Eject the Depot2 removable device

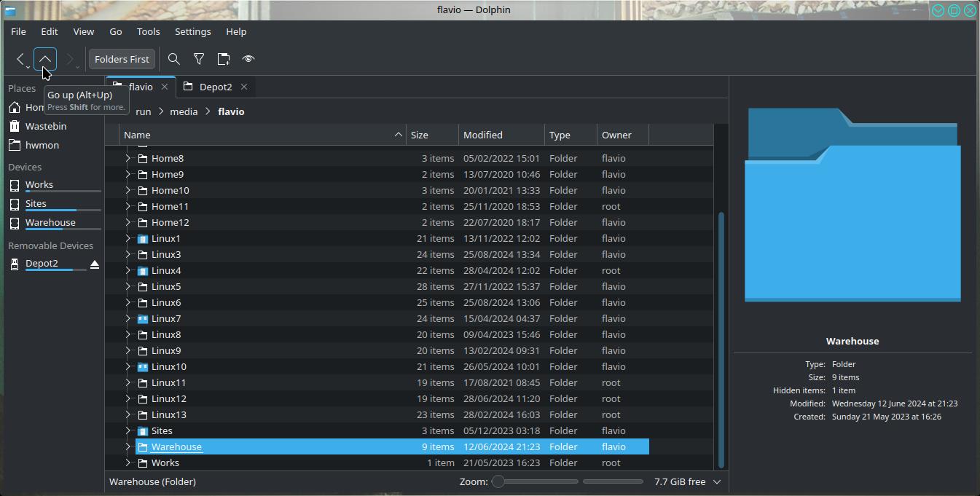click(95, 264)
